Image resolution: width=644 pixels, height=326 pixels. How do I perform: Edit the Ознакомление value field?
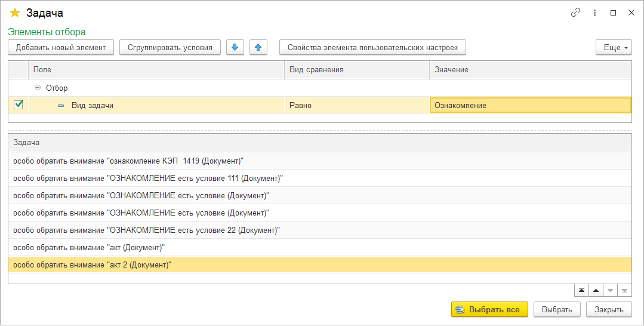point(529,105)
